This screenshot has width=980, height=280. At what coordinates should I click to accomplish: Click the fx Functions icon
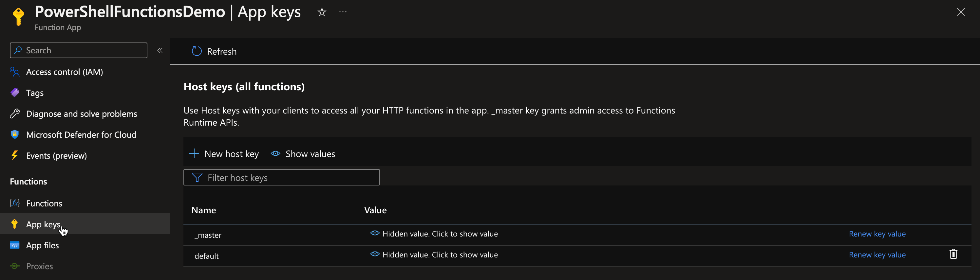[x=15, y=203]
